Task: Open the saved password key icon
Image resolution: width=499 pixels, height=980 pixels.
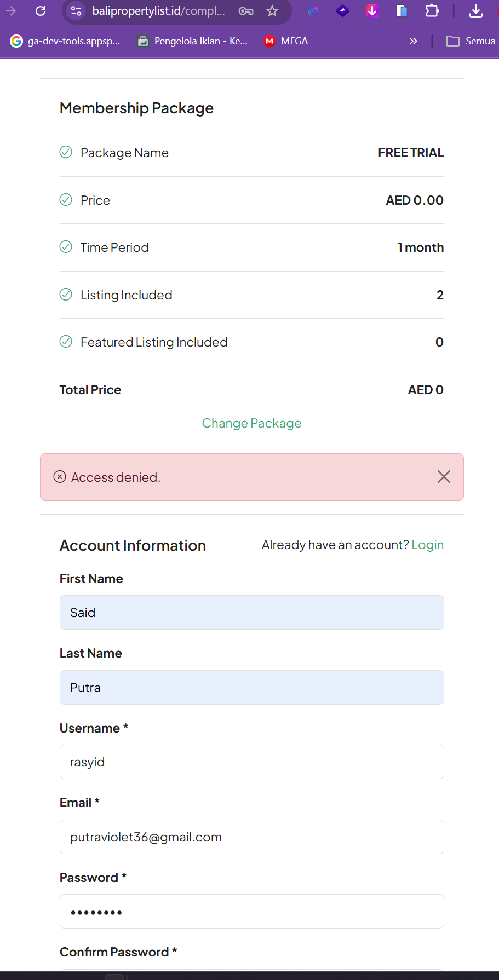Action: (246, 11)
